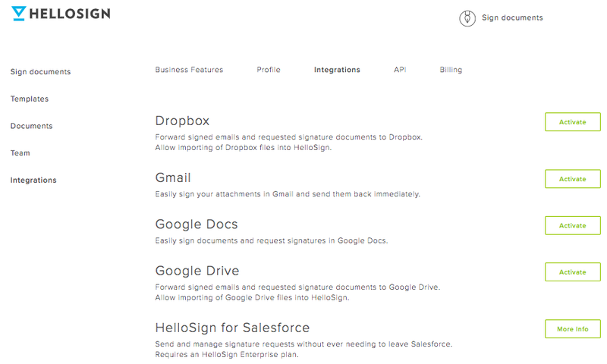Click the Dropbox heading

(182, 121)
